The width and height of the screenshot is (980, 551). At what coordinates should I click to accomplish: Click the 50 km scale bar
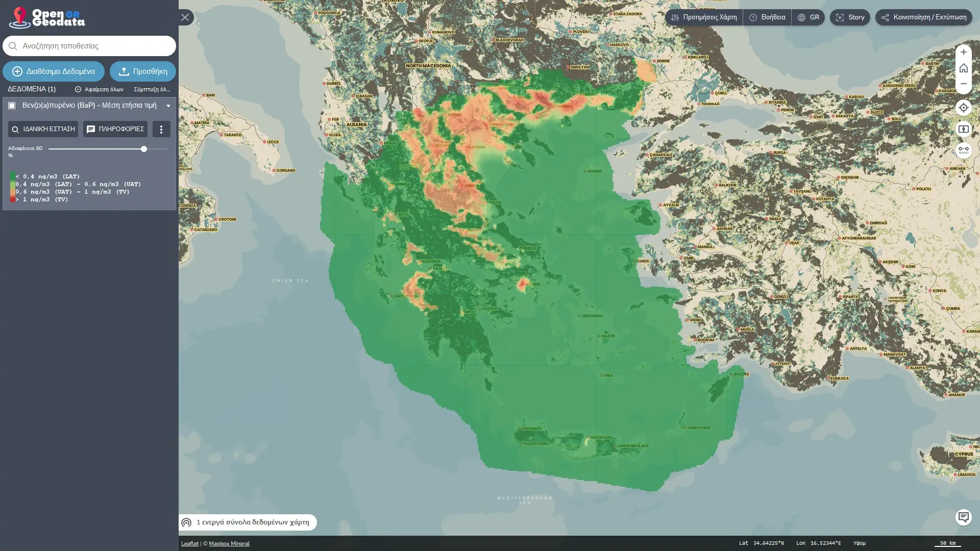pyautogui.click(x=948, y=544)
